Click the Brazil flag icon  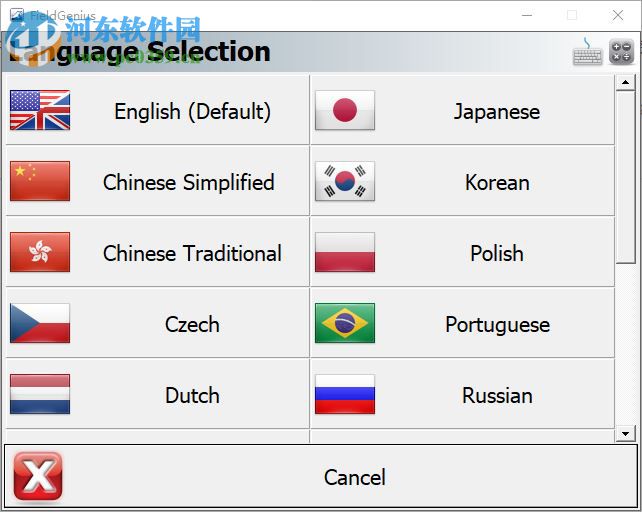pyautogui.click(x=345, y=323)
